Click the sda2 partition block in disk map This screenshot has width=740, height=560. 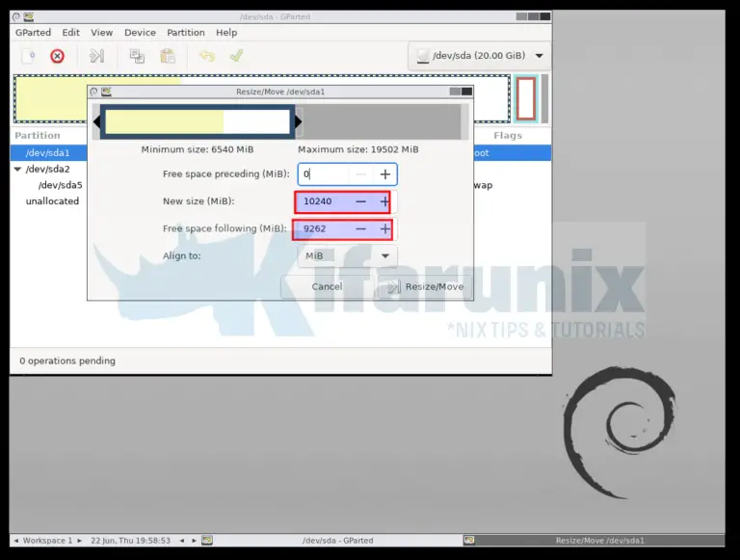click(x=526, y=98)
